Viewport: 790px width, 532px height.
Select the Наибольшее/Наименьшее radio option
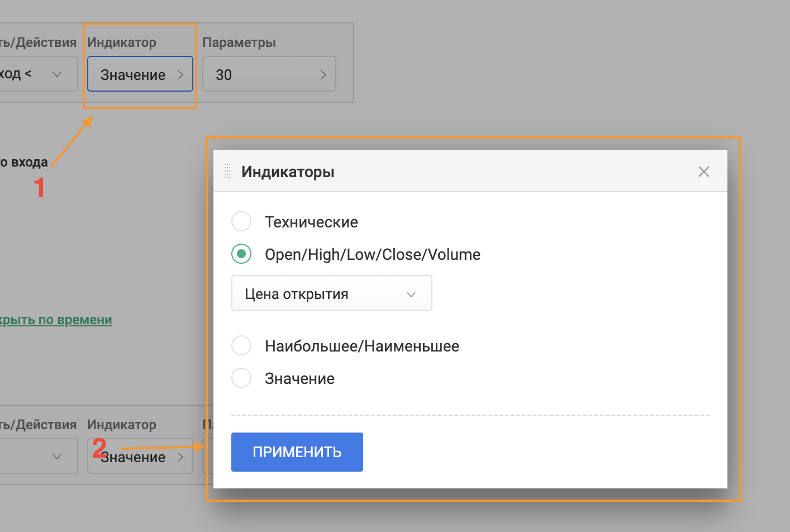[x=241, y=346]
